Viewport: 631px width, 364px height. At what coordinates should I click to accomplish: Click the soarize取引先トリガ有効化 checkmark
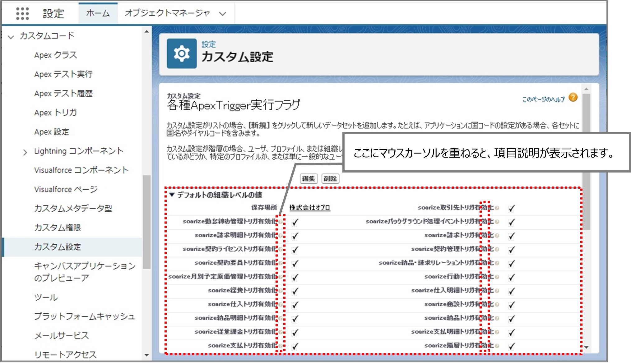[511, 209]
